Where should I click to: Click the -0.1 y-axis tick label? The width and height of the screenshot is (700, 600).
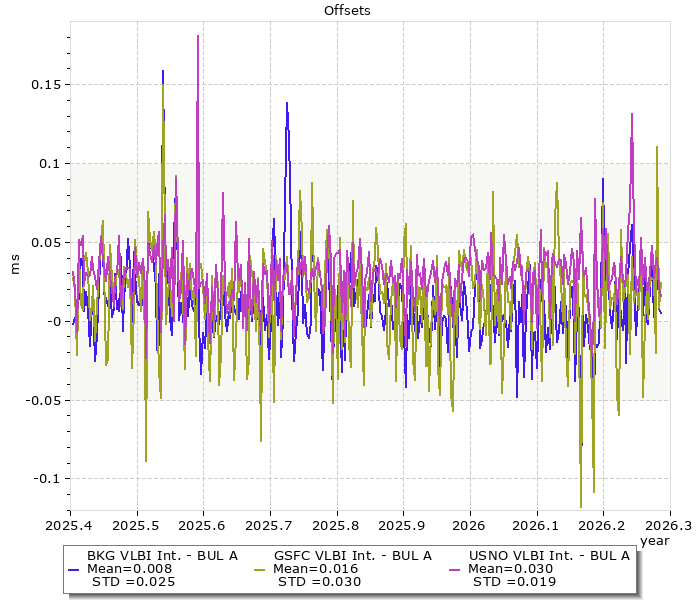(43, 478)
